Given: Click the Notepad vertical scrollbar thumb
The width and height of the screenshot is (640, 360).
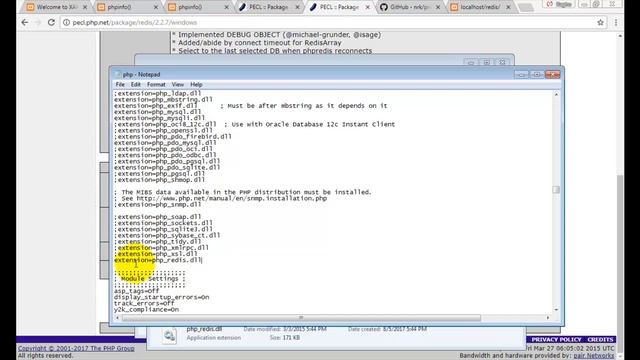Looking at the screenshot, I should 556,190.
